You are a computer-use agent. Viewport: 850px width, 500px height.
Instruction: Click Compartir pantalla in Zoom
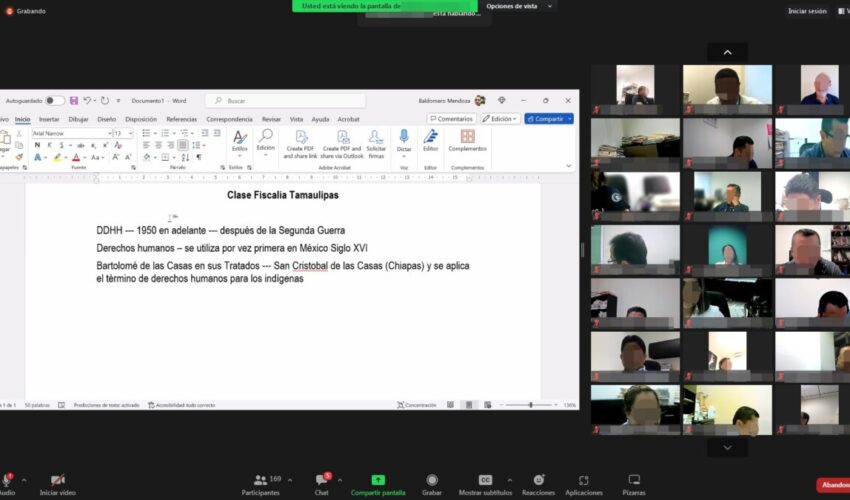click(x=378, y=485)
